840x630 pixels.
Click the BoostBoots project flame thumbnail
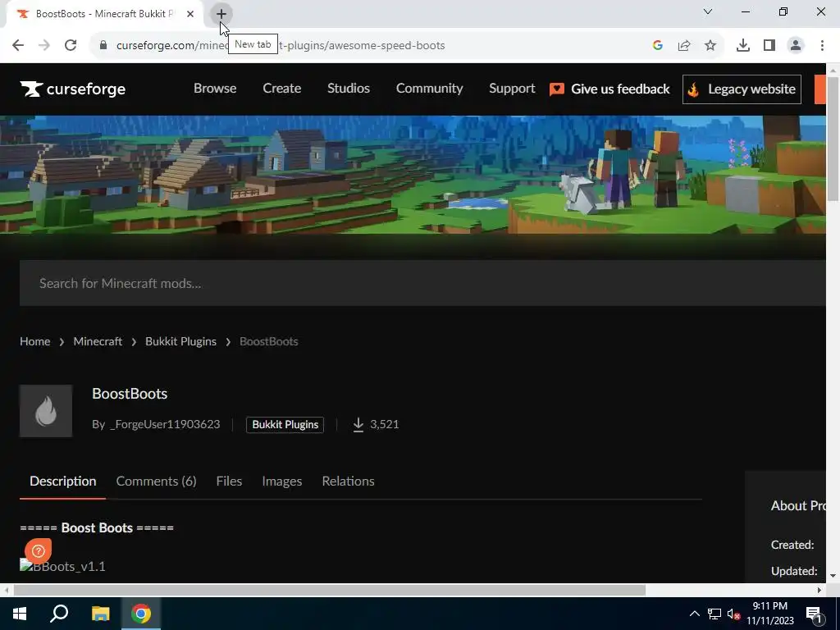46,411
